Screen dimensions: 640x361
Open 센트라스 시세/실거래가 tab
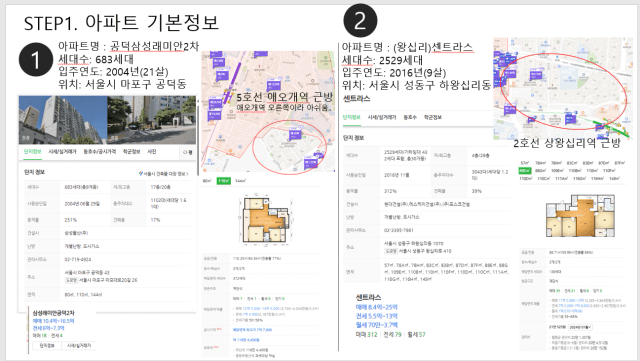(x=382, y=117)
